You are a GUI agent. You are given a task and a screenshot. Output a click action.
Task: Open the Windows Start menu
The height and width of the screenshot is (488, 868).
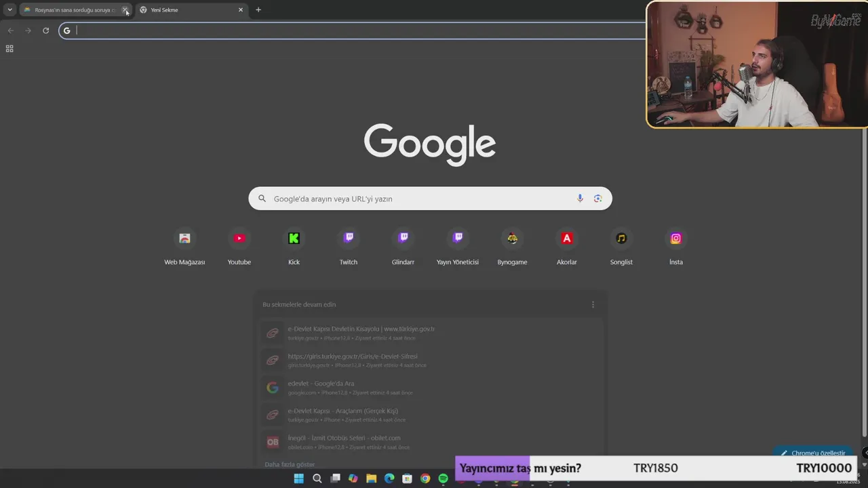click(x=298, y=479)
